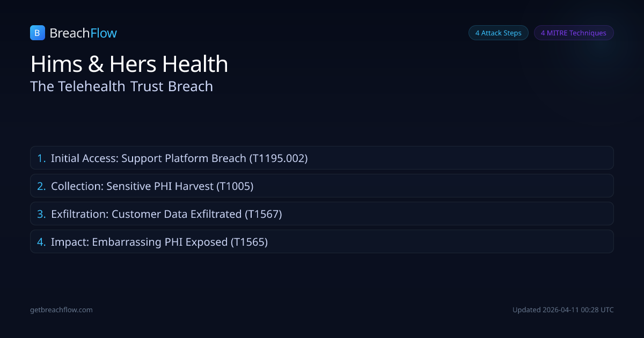Click the T1565 technique ID
The height and width of the screenshot is (338, 644).
coord(249,242)
